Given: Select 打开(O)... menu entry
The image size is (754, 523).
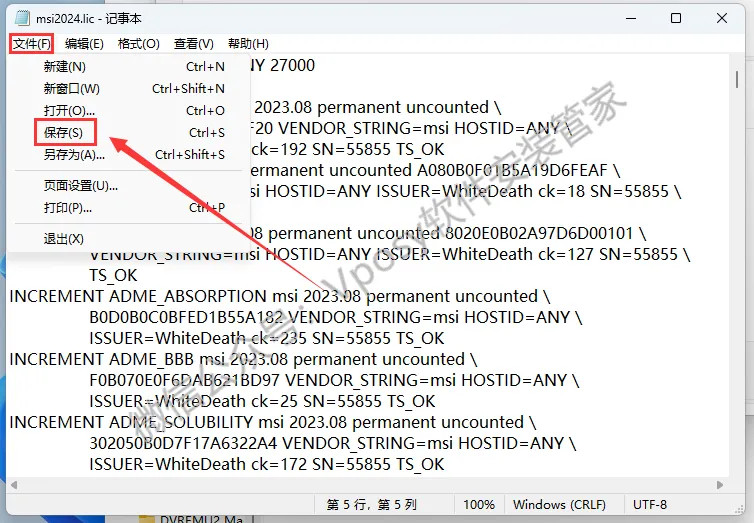Looking at the screenshot, I should [x=129, y=111].
